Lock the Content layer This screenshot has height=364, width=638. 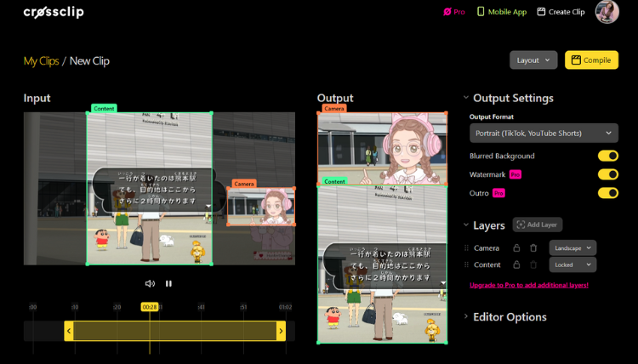click(x=516, y=264)
